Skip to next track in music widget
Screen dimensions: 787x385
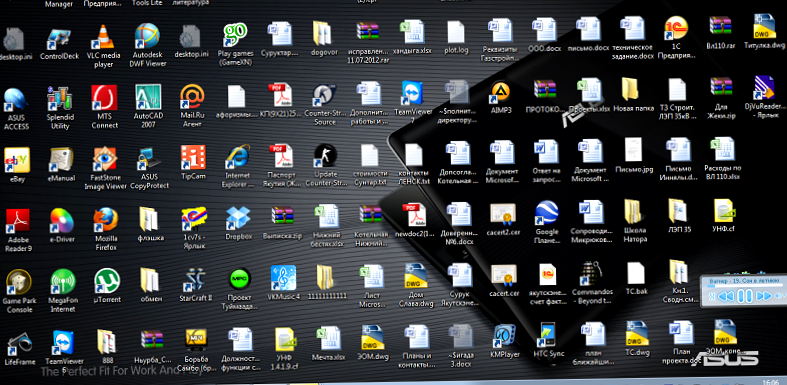click(x=763, y=297)
